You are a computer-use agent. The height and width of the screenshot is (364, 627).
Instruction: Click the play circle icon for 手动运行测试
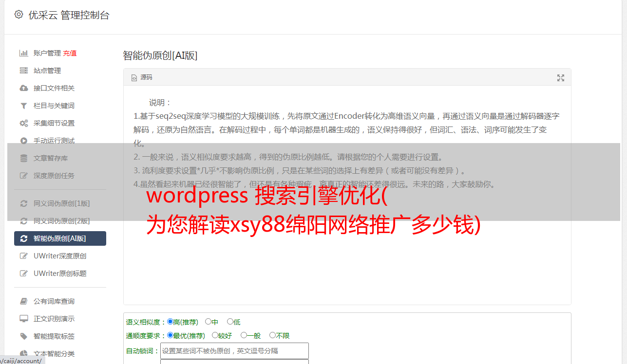(23, 141)
